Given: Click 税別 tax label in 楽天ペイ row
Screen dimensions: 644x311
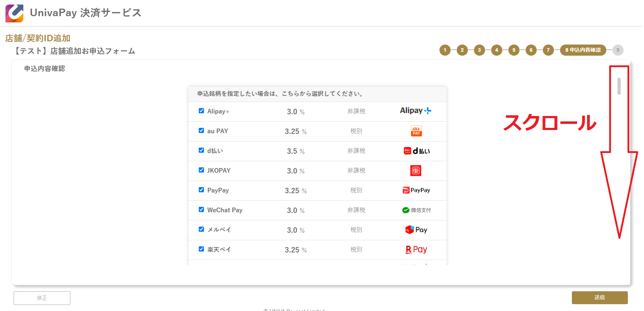Looking at the screenshot, I should tap(356, 250).
